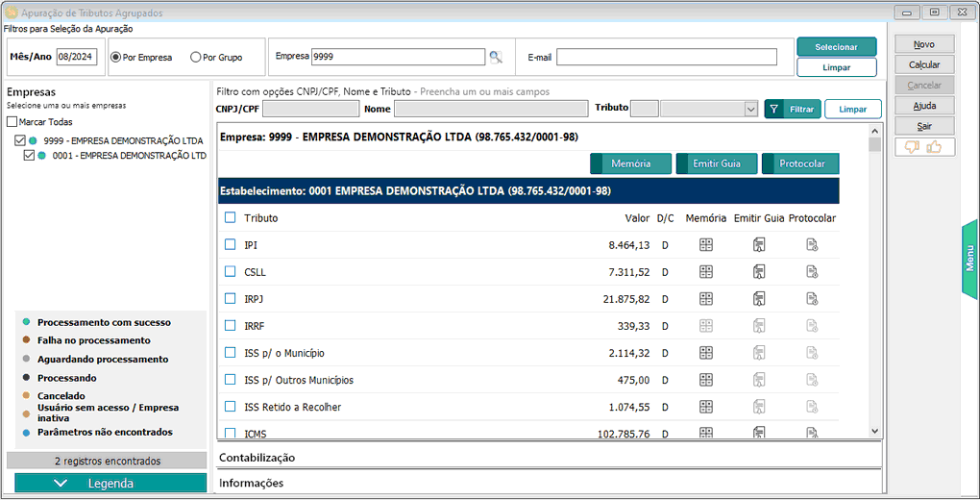Viewport: 980px width, 500px height.
Task: Open Memória icon for CSLL row
Action: (705, 271)
